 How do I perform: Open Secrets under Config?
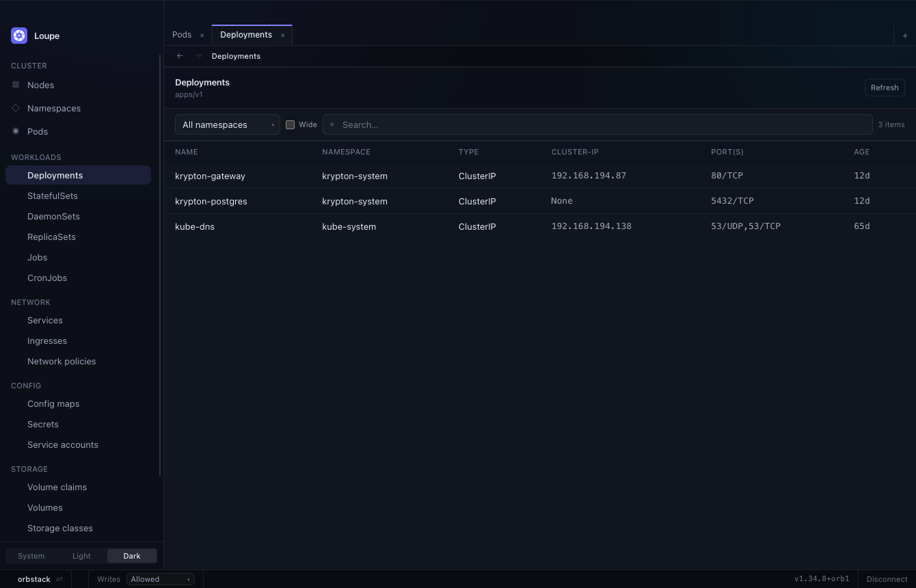pyautogui.click(x=78, y=424)
